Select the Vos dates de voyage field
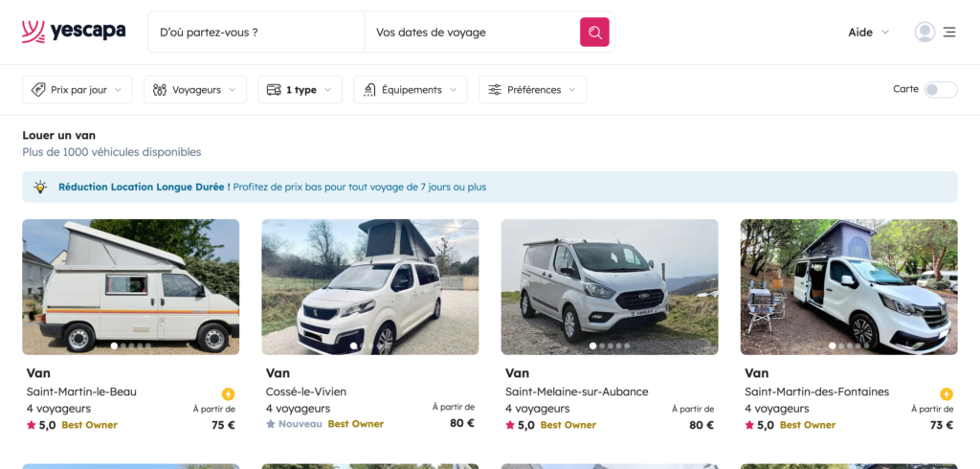This screenshot has height=469, width=980. pos(472,33)
